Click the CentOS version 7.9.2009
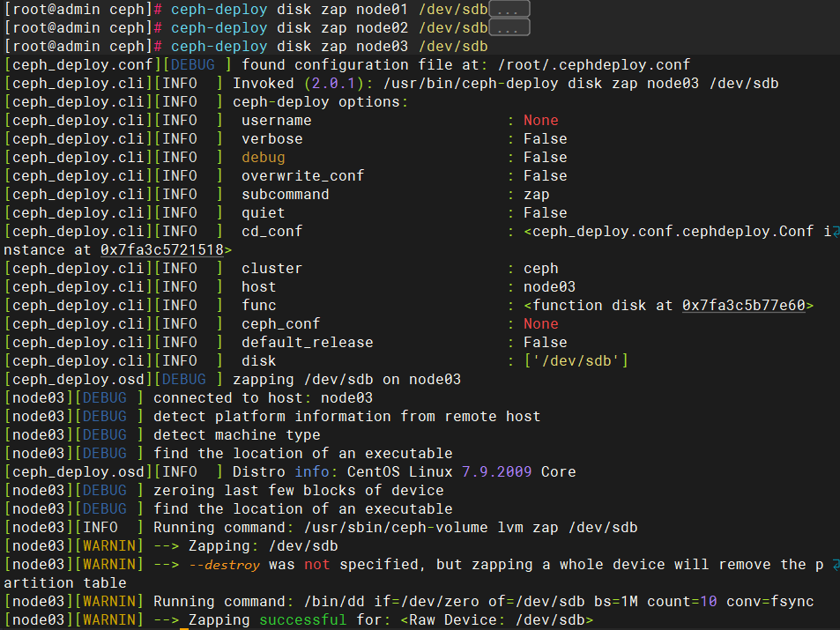The width and height of the screenshot is (840, 630). pyautogui.click(x=496, y=472)
